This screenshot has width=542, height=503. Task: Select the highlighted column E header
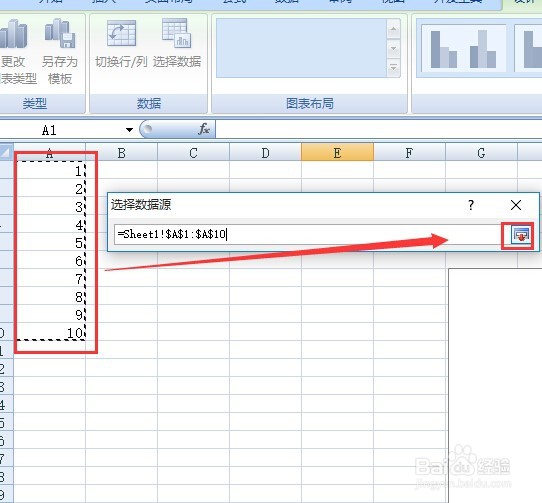pyautogui.click(x=337, y=152)
